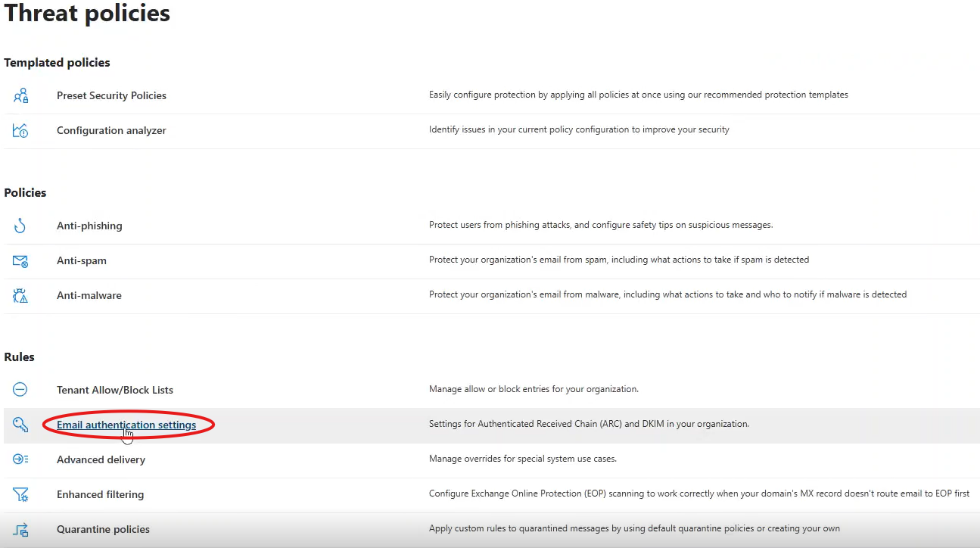
Task: Click the Quarantine policies icon
Action: (x=20, y=529)
